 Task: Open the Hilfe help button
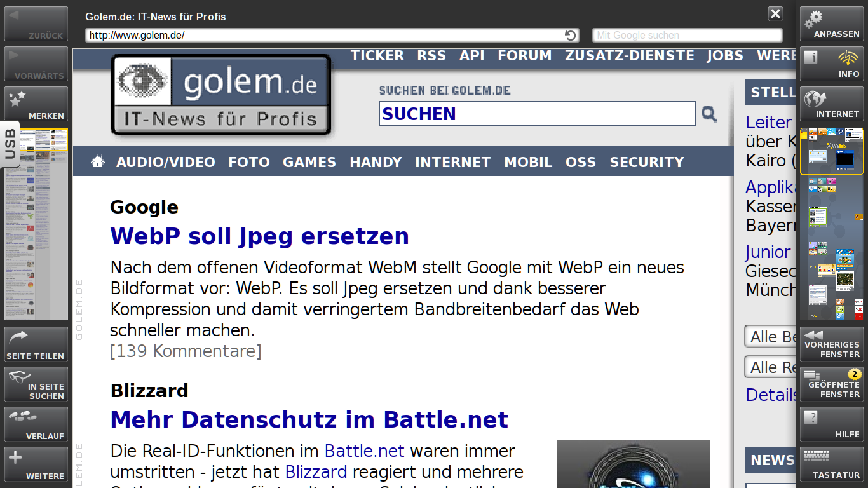coord(831,424)
